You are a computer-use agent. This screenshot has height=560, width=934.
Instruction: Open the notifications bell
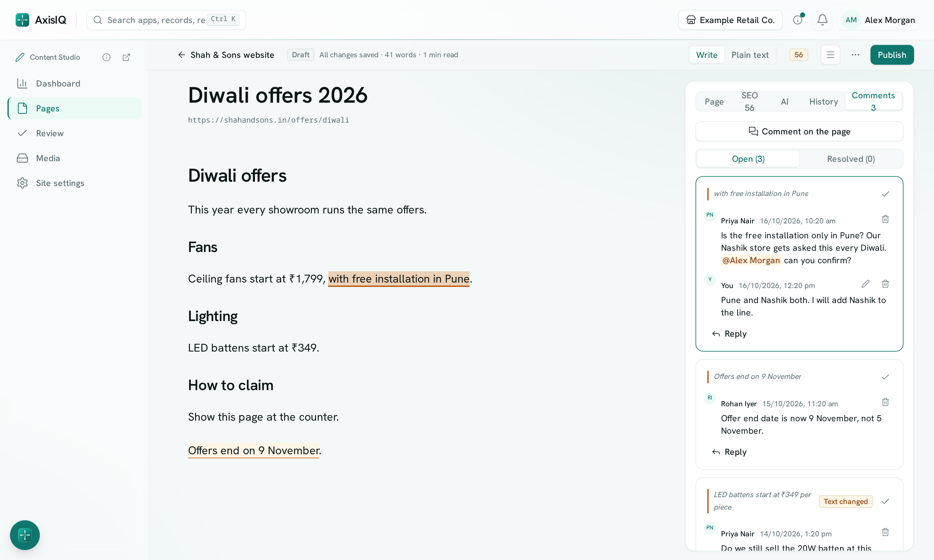tap(822, 20)
